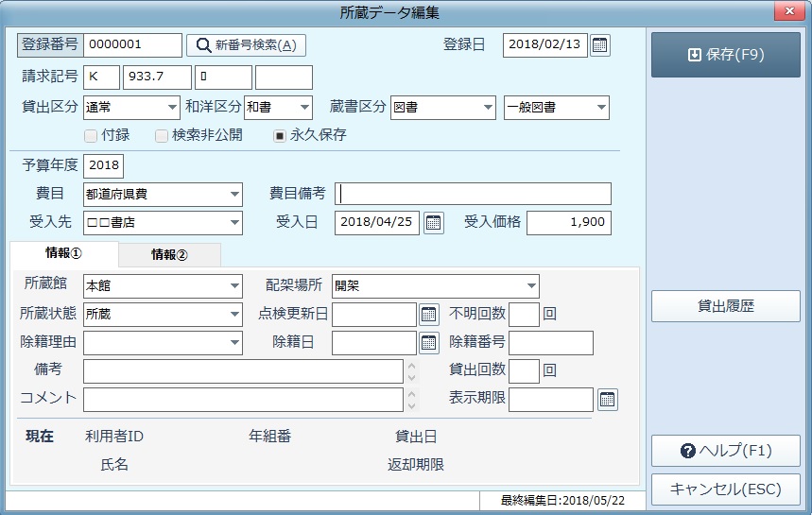Click the 受入価格 field with 1,900
Screen dimensions: 812x515
[569, 223]
